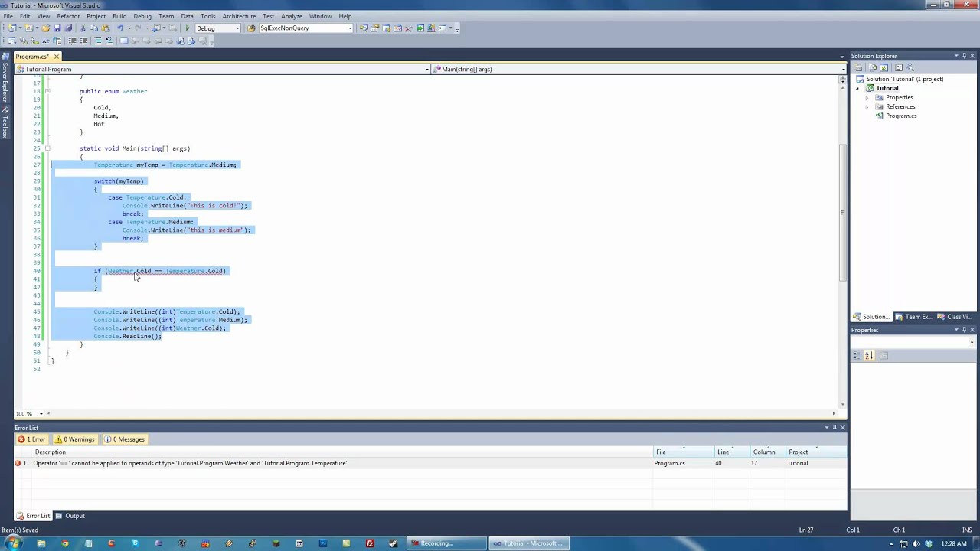This screenshot has height=551, width=980.
Task: Click the Recording taskbar button
Action: (x=447, y=543)
